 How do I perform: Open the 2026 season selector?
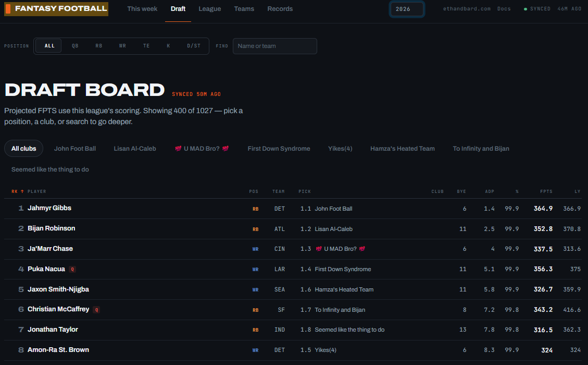pos(407,9)
